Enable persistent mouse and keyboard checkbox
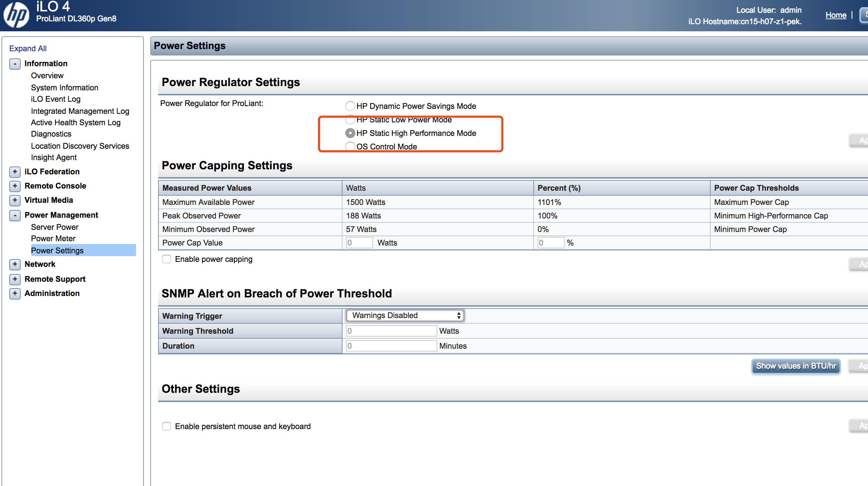The image size is (868, 486). tap(167, 426)
